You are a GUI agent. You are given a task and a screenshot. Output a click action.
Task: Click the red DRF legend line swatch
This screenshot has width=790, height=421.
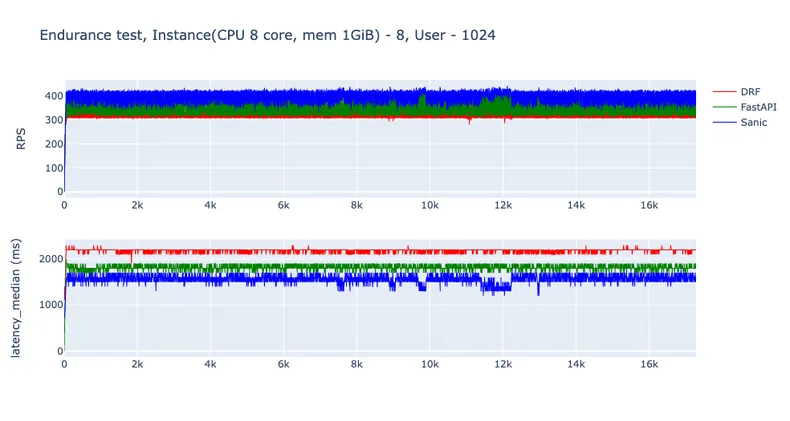click(x=725, y=92)
